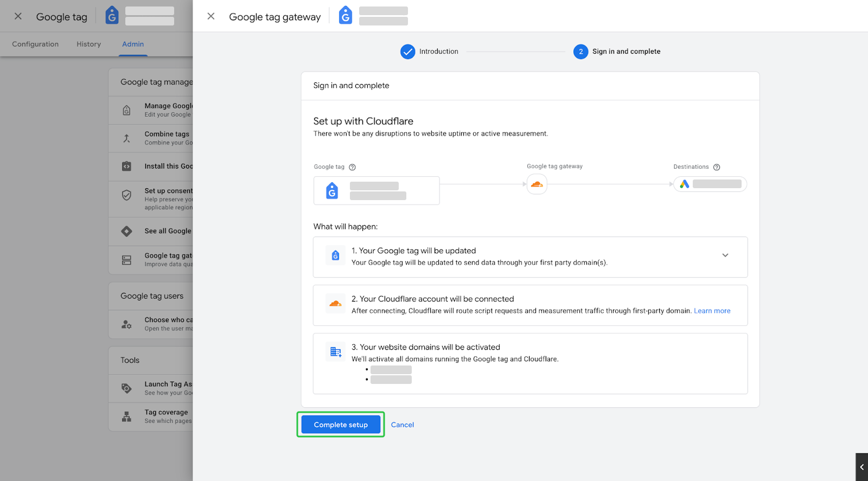
Task: Click the Google tag icon in the background header
Action: click(112, 16)
